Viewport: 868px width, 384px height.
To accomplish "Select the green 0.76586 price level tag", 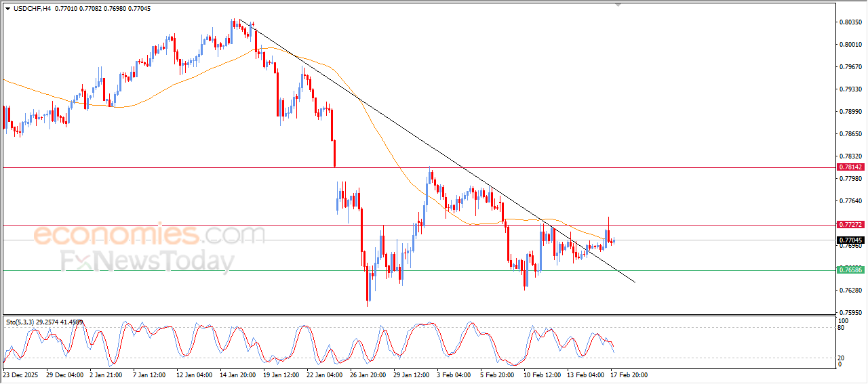I will point(850,270).
